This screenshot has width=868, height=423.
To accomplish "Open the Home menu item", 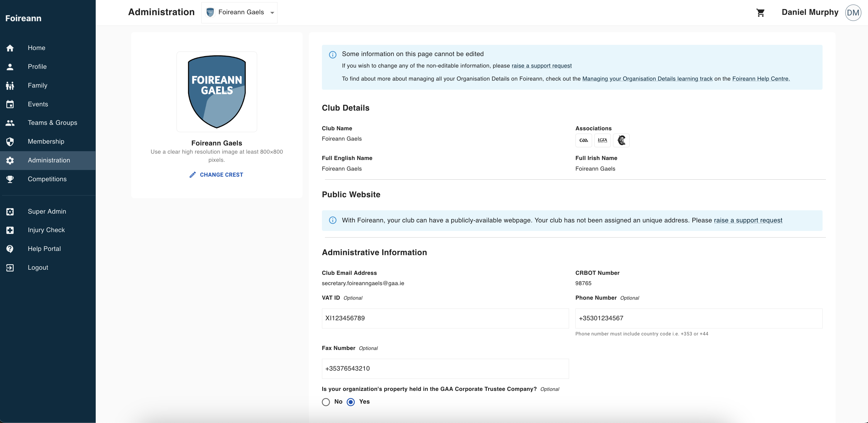I will 48,48.
